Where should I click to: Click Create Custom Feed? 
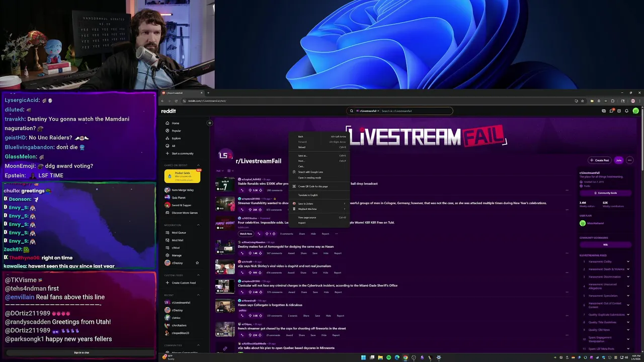pos(181,283)
